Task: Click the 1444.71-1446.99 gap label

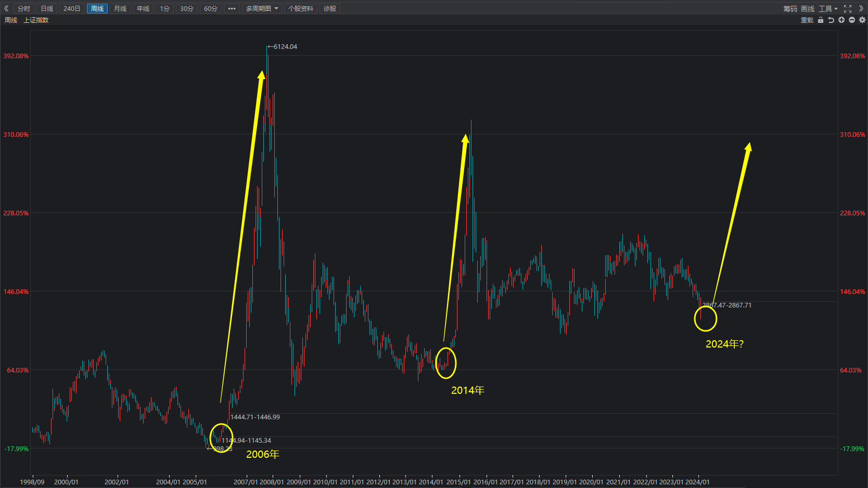Action: (x=255, y=417)
